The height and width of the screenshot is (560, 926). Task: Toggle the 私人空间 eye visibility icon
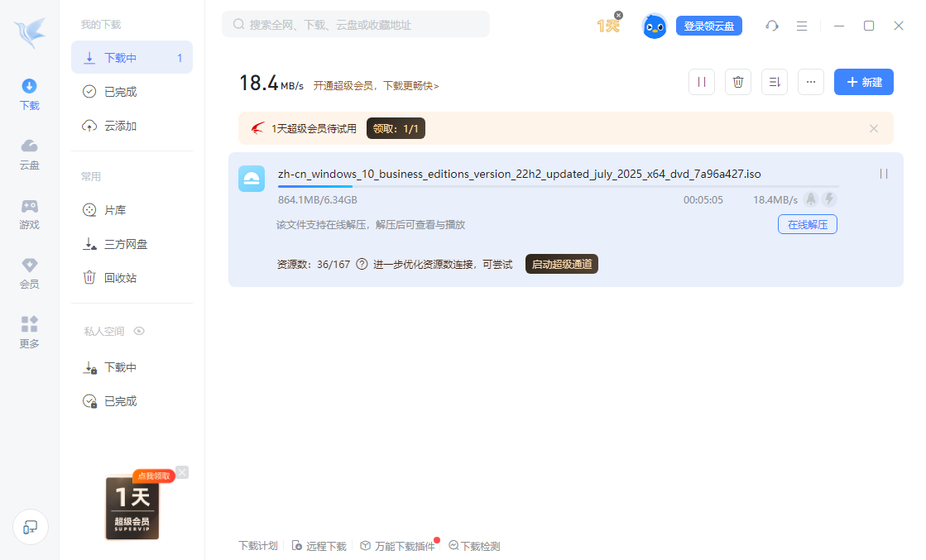[139, 331]
